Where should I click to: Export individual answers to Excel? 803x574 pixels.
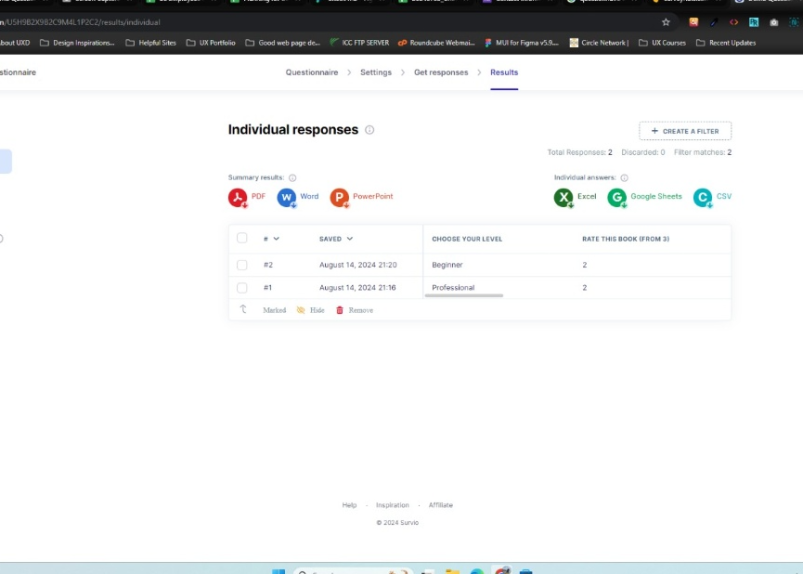click(x=575, y=197)
